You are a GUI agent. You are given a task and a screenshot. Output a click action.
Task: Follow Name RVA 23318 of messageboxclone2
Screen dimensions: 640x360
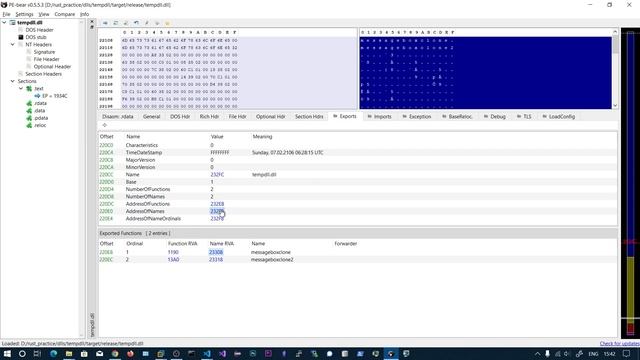tap(216, 260)
